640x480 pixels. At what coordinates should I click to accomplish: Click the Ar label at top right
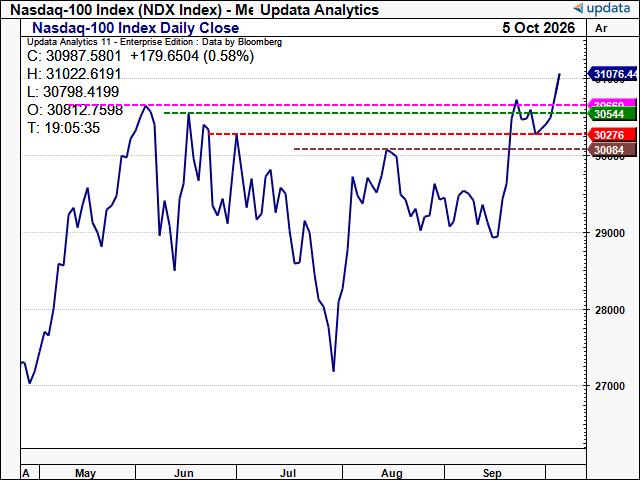click(x=601, y=28)
